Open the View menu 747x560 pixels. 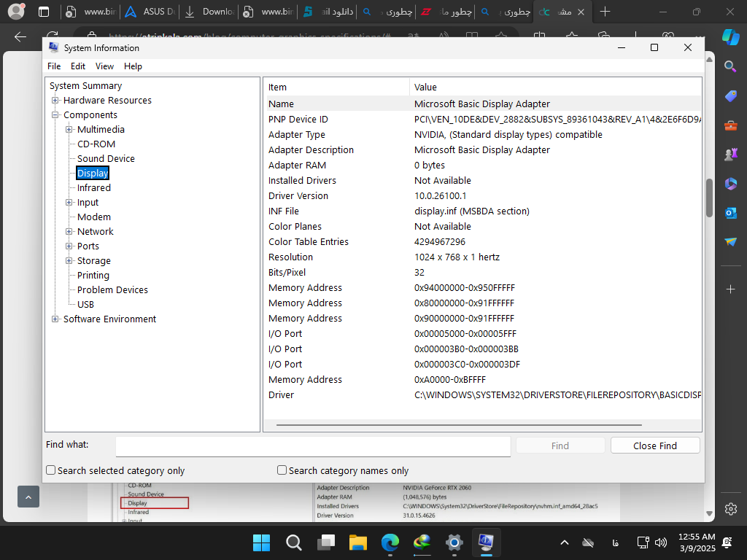point(104,66)
